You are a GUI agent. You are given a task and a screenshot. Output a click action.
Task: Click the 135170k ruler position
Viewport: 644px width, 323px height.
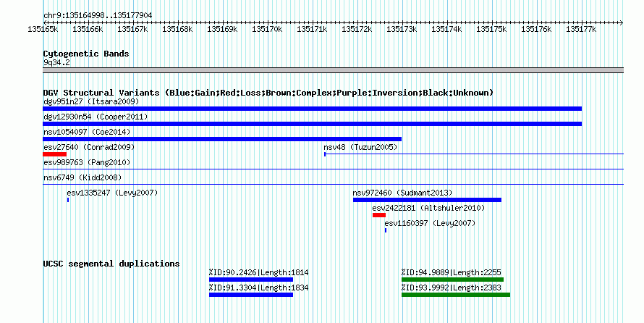267,29
